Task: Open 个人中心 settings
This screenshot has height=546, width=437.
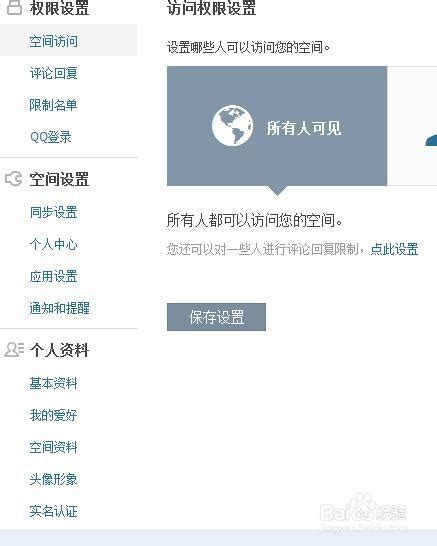Action: 53,244
